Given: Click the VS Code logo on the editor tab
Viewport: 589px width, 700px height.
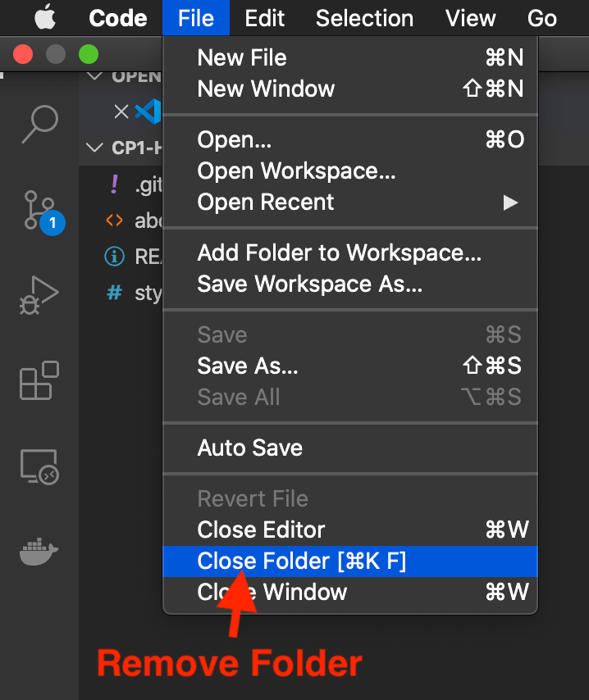Looking at the screenshot, I should tap(148, 111).
